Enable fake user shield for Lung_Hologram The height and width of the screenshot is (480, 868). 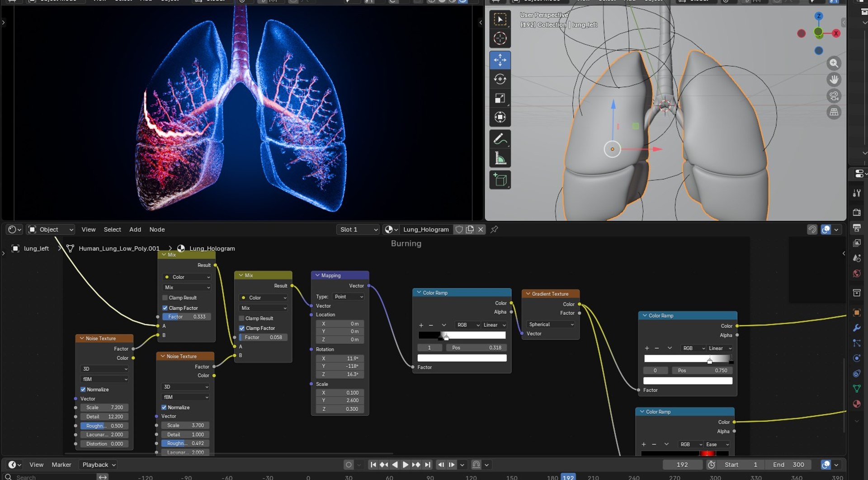[459, 229]
